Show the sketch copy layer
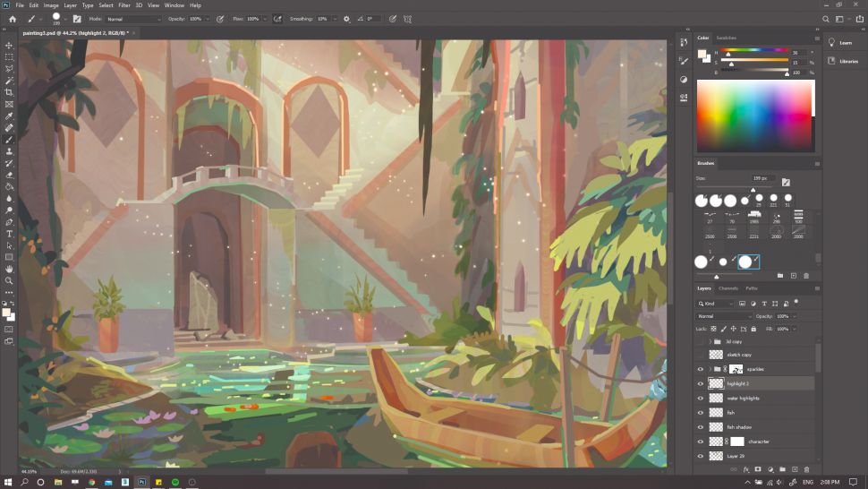Viewport: 868px width, 489px height. pos(701,355)
